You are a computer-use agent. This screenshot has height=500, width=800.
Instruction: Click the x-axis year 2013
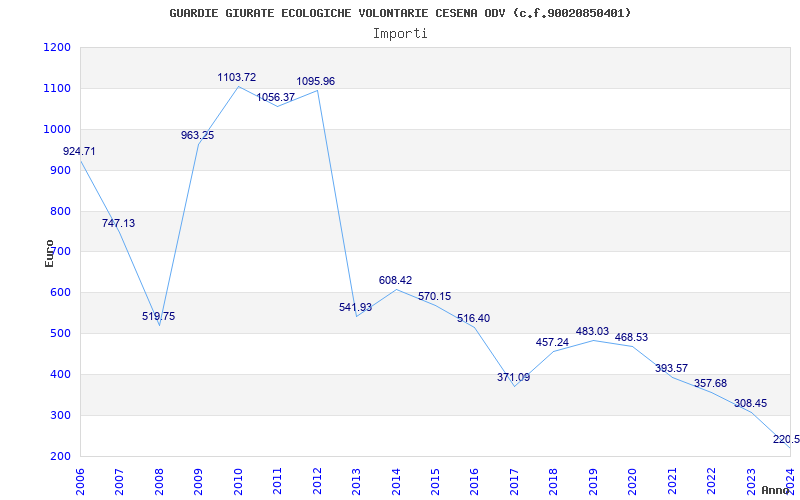[356, 482]
